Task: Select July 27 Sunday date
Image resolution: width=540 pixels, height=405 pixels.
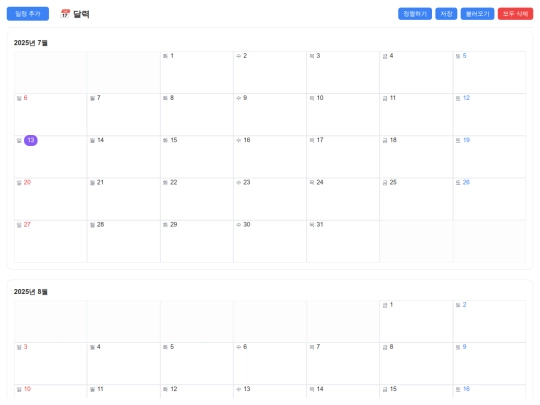Action: click(27, 225)
